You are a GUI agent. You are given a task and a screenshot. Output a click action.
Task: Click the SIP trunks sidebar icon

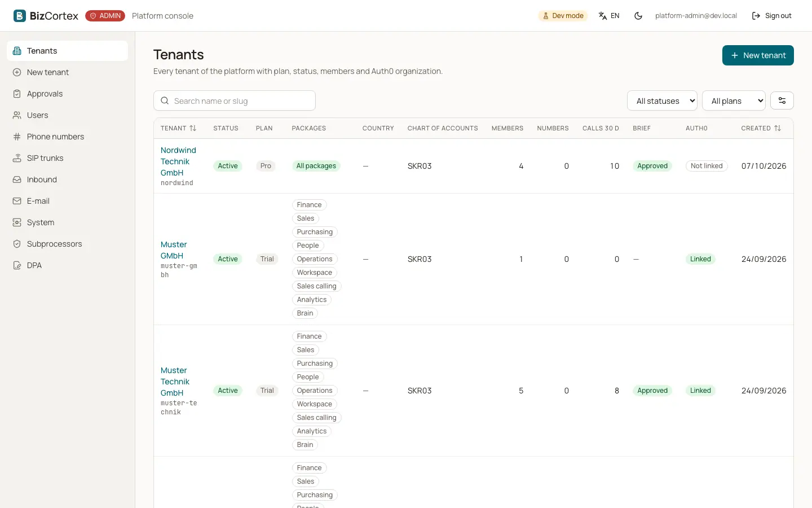(17, 158)
